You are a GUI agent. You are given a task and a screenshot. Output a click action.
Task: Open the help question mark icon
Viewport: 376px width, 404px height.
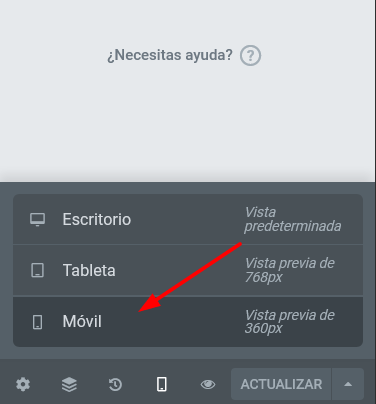(250, 55)
